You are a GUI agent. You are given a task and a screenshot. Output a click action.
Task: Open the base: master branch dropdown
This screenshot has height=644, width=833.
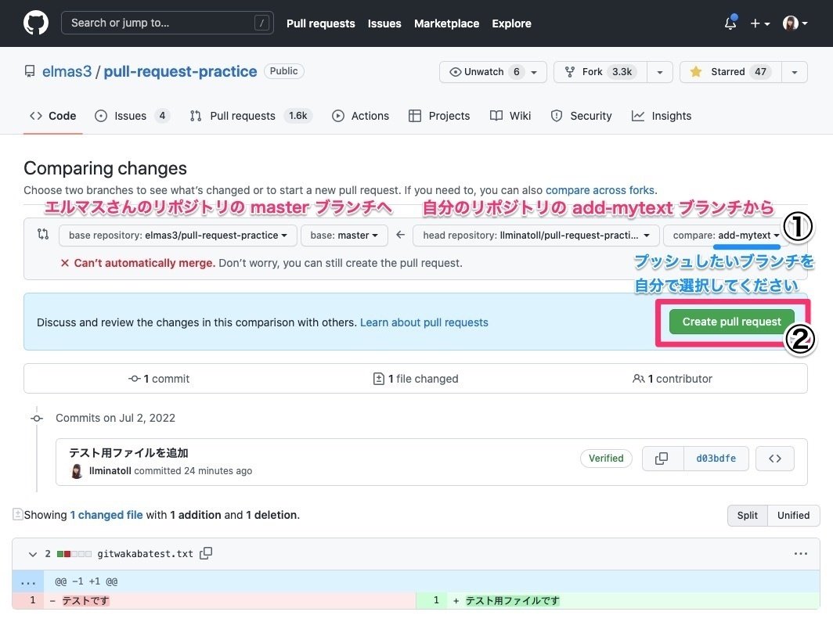click(x=344, y=236)
